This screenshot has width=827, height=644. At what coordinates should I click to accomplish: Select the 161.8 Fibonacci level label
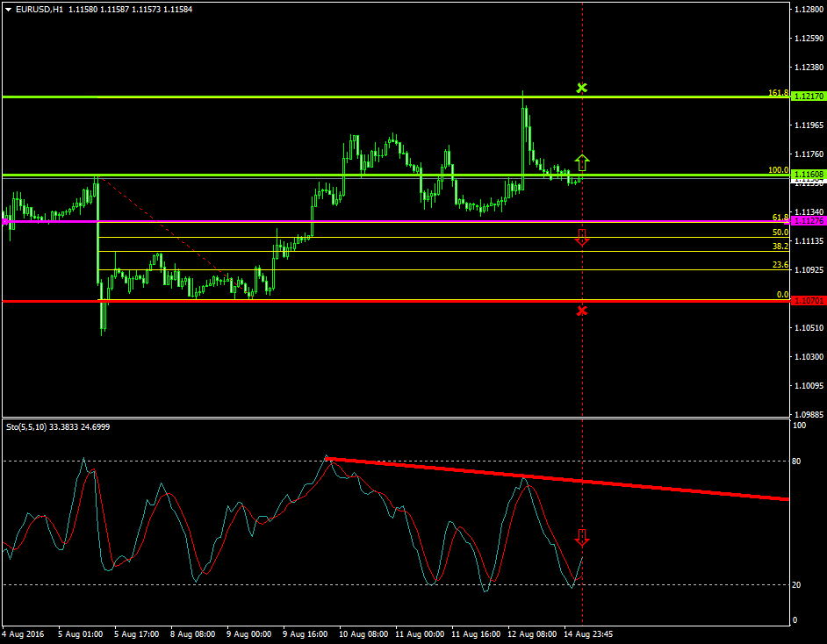777,92
